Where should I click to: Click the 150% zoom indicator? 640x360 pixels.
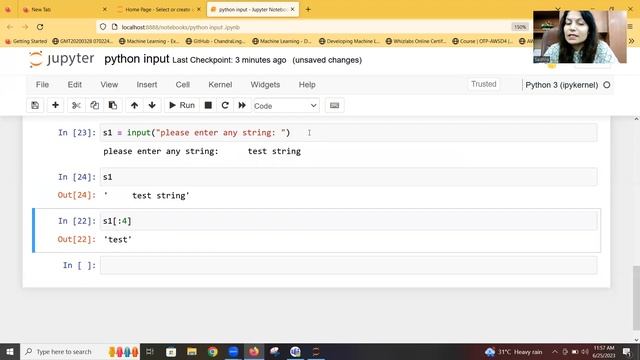click(520, 27)
